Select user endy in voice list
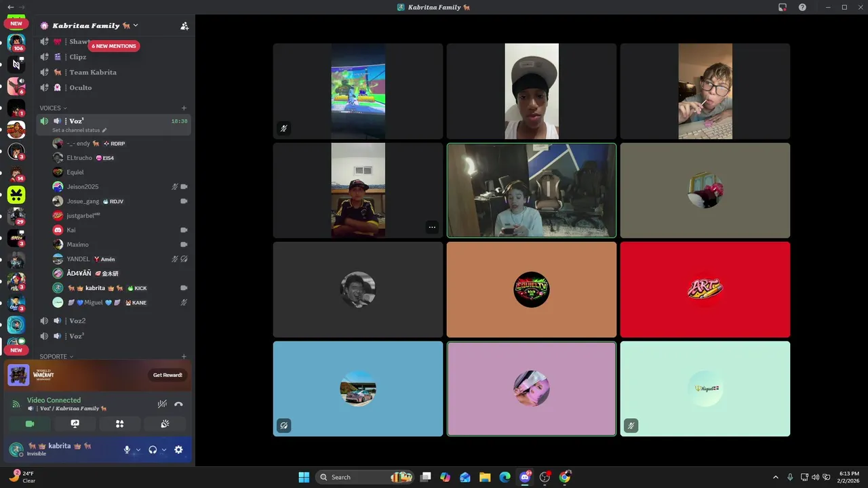 (120, 144)
